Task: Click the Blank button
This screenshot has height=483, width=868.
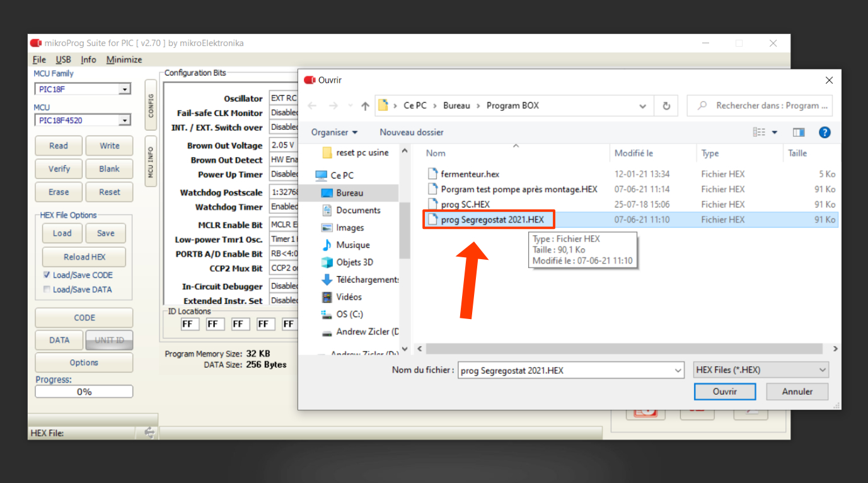Action: click(x=110, y=169)
